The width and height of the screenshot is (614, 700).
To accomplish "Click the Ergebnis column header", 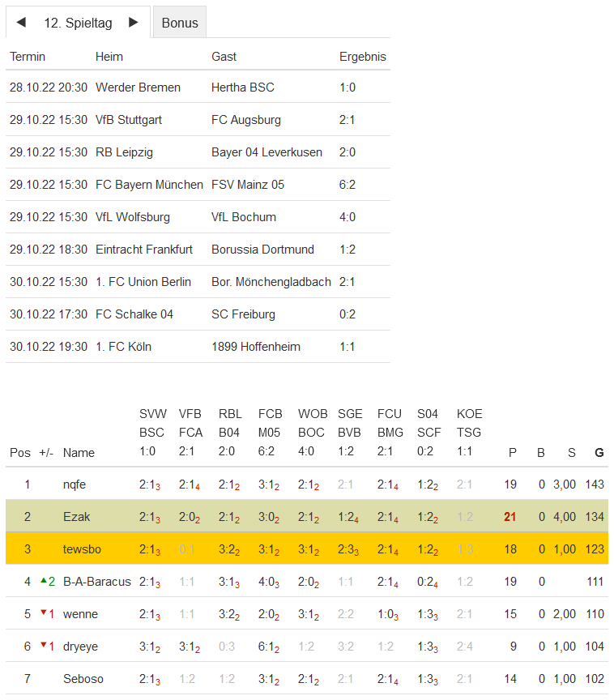I will click(362, 57).
